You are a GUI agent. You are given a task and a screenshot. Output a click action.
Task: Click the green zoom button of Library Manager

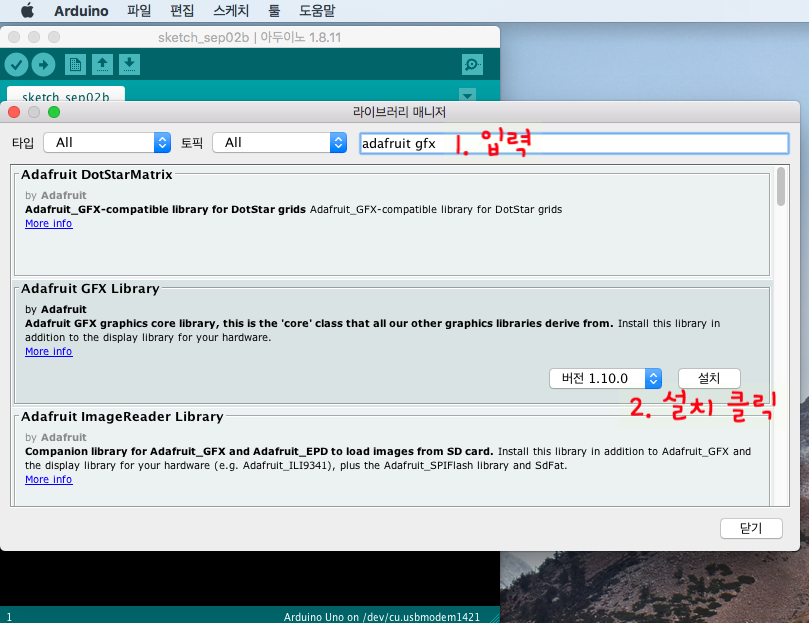[x=54, y=112]
